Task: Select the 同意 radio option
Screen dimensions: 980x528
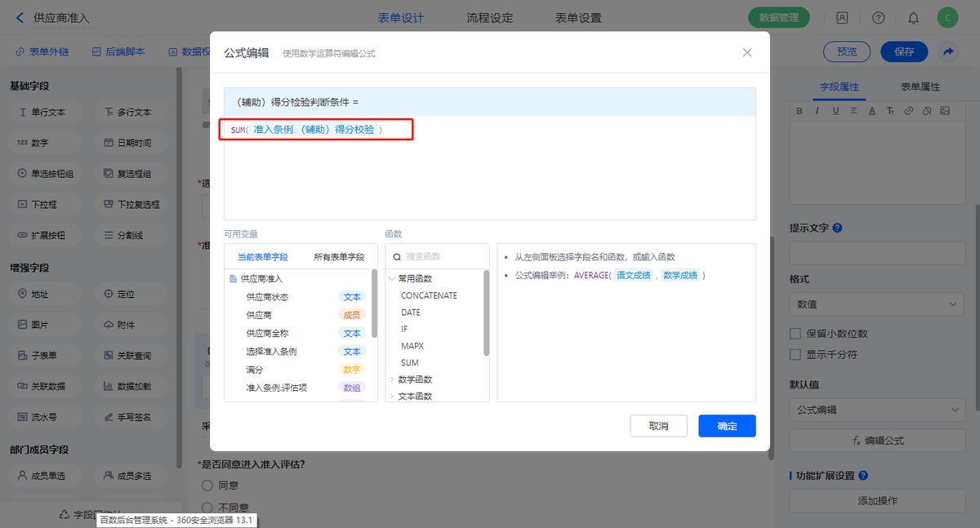Action: click(206, 486)
